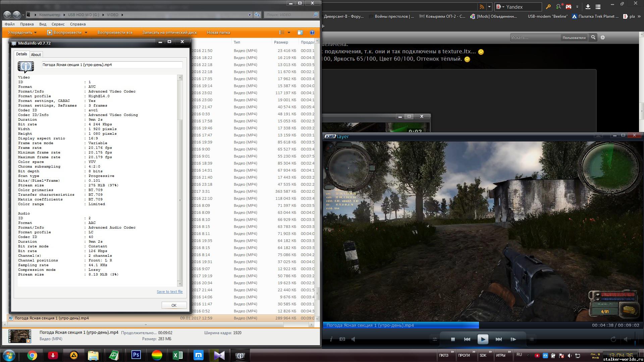
Task: Open the Файл menu in Explorer
Action: [10, 24]
